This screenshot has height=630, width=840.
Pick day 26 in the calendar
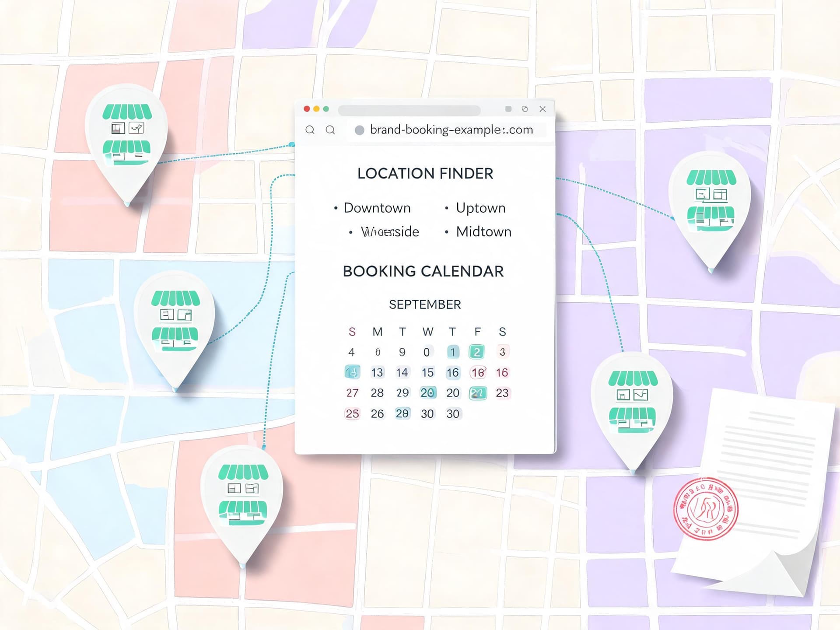point(377,413)
